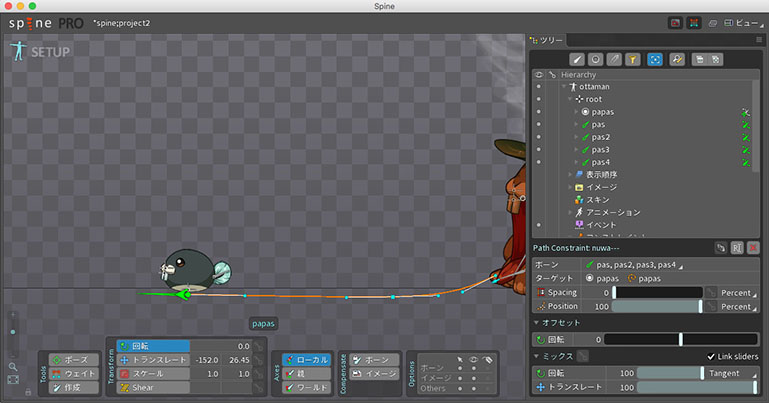Open the ビュー views menu

coord(744,23)
